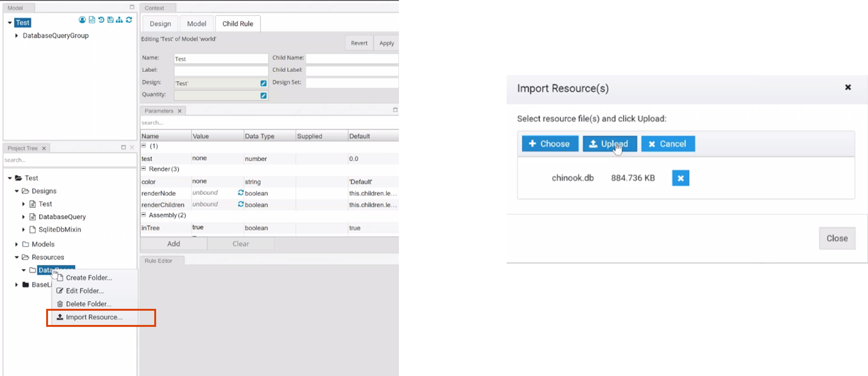Click Choose in Import Resource dialog
The height and width of the screenshot is (376, 868).
550,144
